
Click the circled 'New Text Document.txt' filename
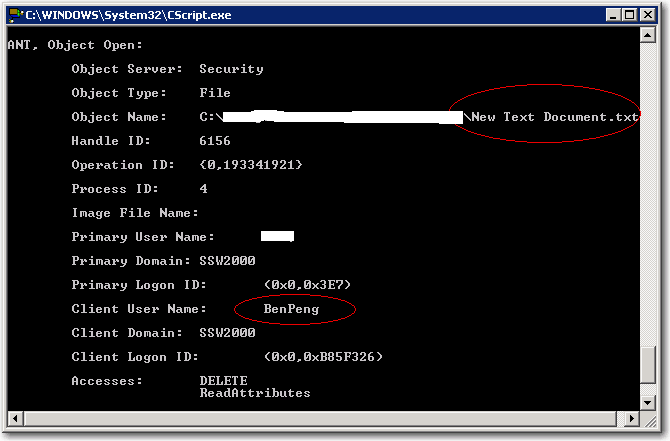555,117
